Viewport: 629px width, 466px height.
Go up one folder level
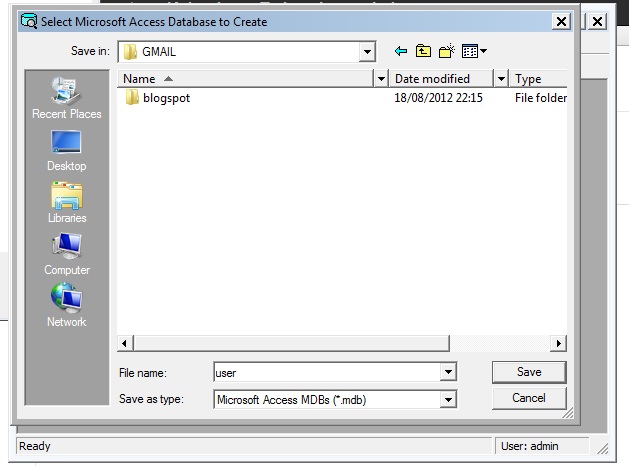pos(423,51)
